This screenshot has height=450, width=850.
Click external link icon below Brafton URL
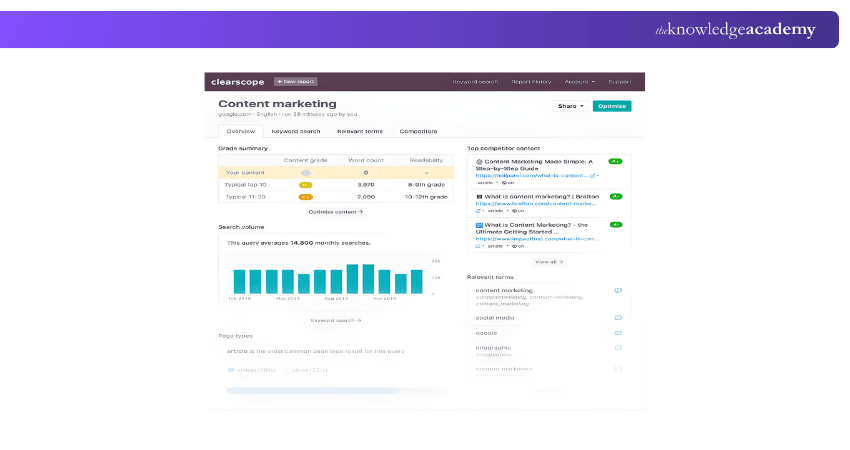pos(478,211)
